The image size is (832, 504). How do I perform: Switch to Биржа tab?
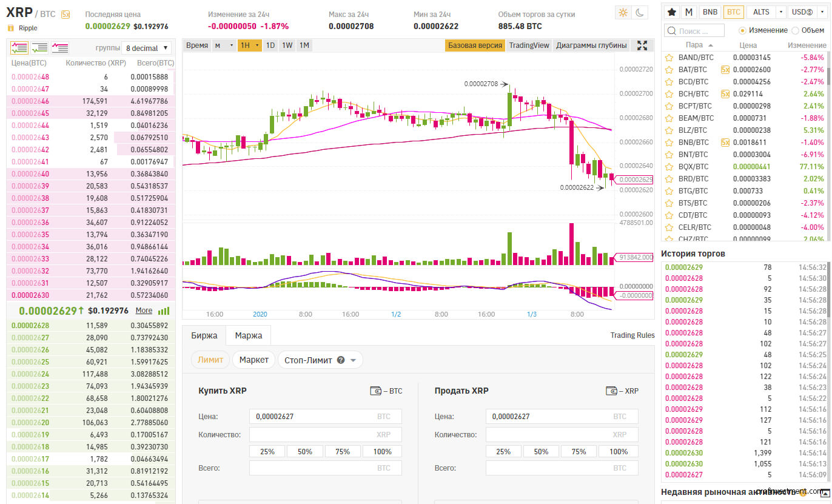point(204,335)
